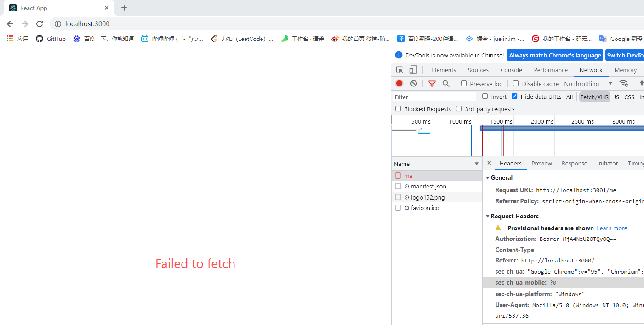Click the browser forward arrow
Image resolution: width=644 pixels, height=325 pixels.
pyautogui.click(x=25, y=24)
